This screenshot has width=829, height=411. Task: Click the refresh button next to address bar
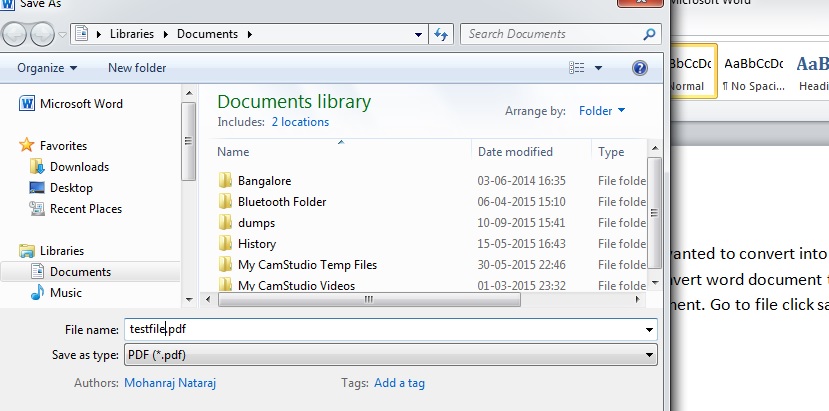tap(441, 35)
